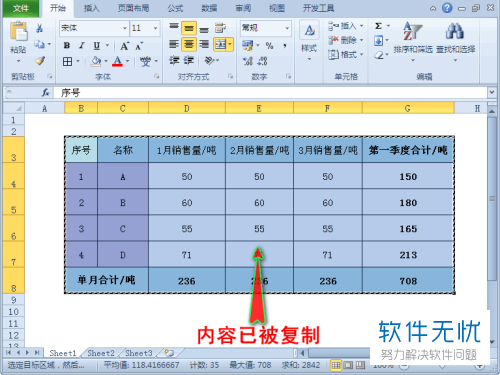Viewport: 500px width, 375px height.
Task: Open the underline style dropdown arrow
Action: 107,45
